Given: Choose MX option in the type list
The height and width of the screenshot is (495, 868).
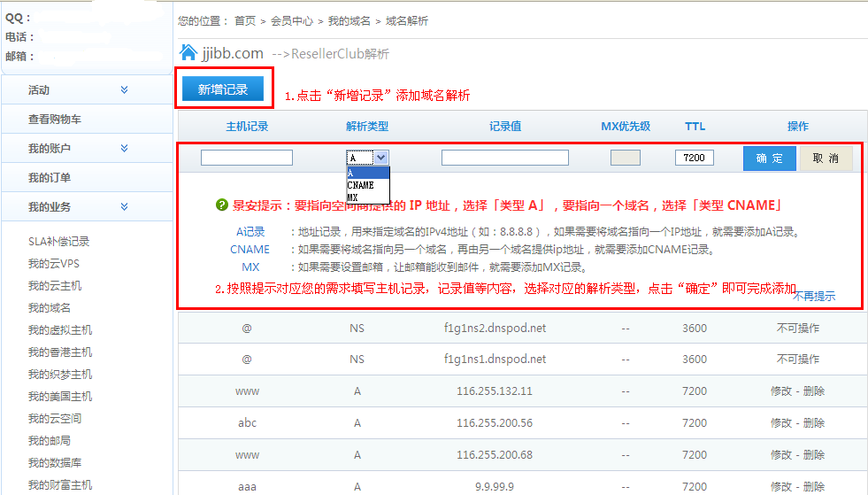Looking at the screenshot, I should [352, 197].
